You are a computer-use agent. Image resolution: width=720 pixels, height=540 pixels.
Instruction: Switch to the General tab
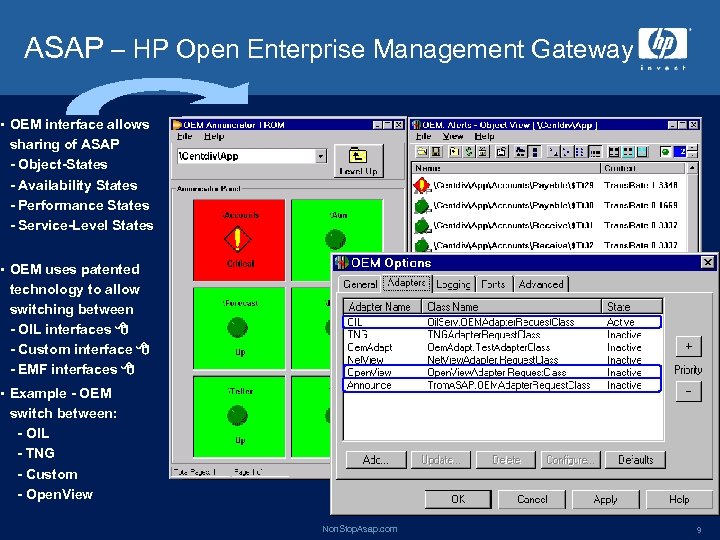360,284
